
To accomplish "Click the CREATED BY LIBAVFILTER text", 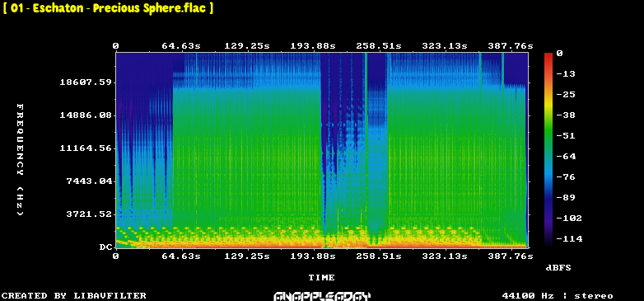I will coord(74,296).
